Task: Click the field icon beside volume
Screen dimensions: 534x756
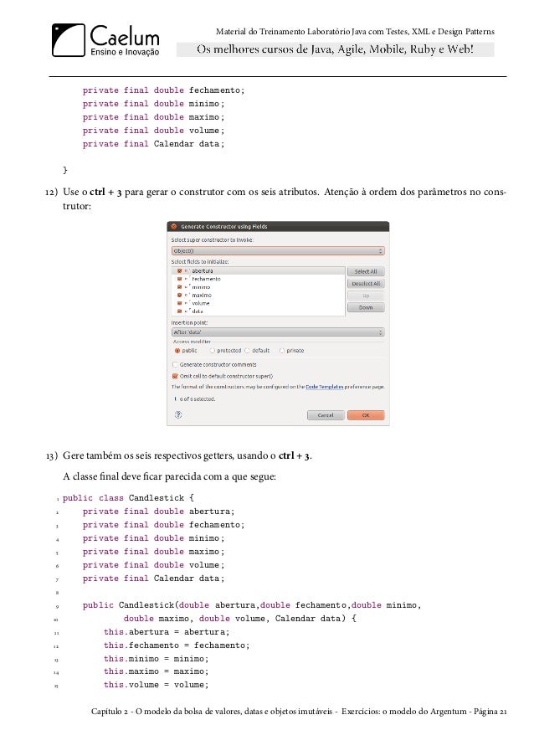Action: 187,303
